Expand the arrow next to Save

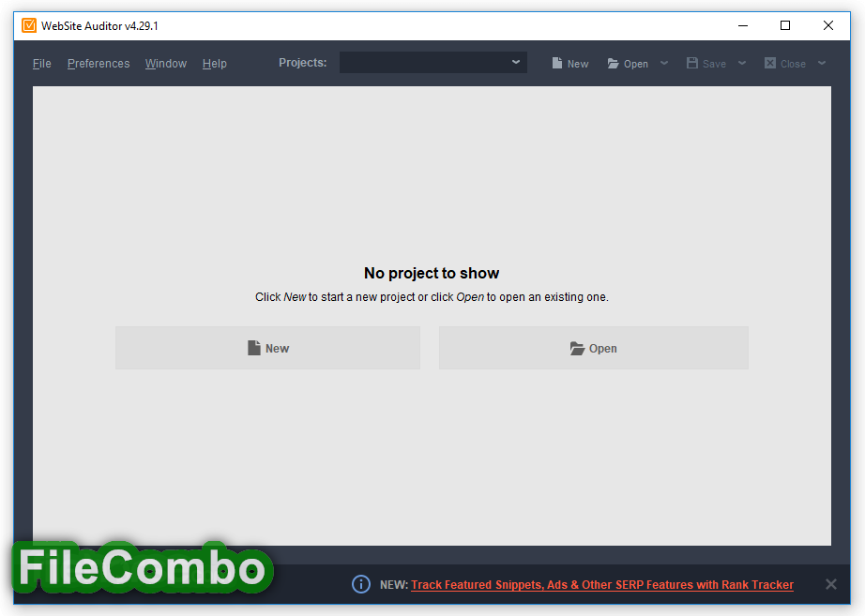742,64
